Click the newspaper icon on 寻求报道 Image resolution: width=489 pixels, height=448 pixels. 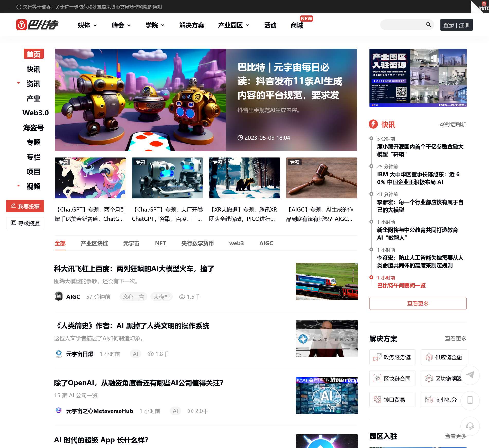pyautogui.click(x=13, y=223)
